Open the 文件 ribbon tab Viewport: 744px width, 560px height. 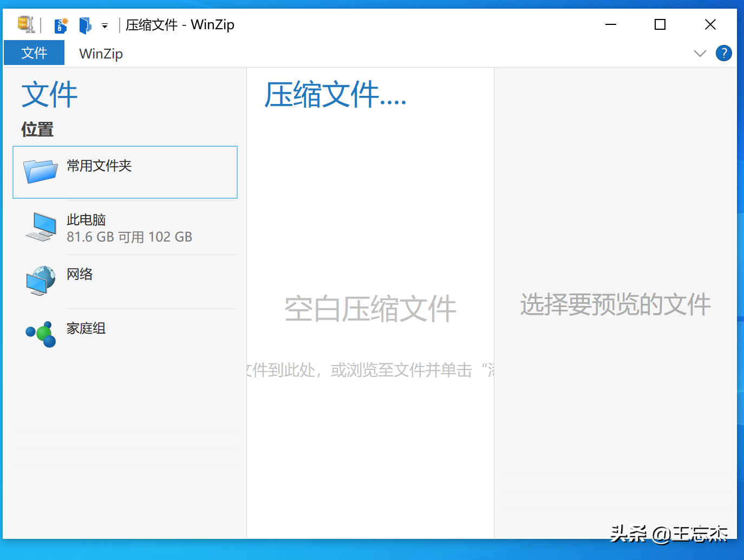(34, 53)
